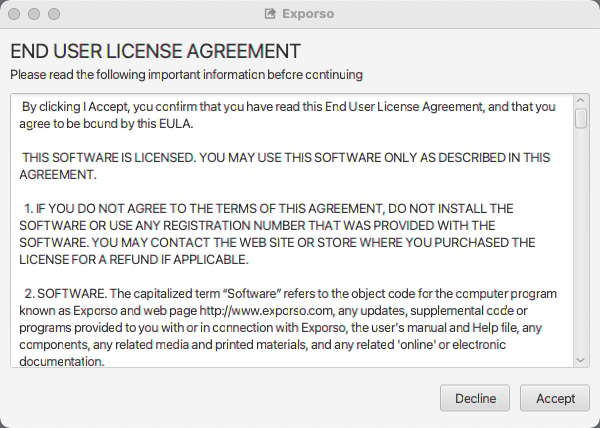Click the http://www.exporso.com URL text

coord(268,312)
